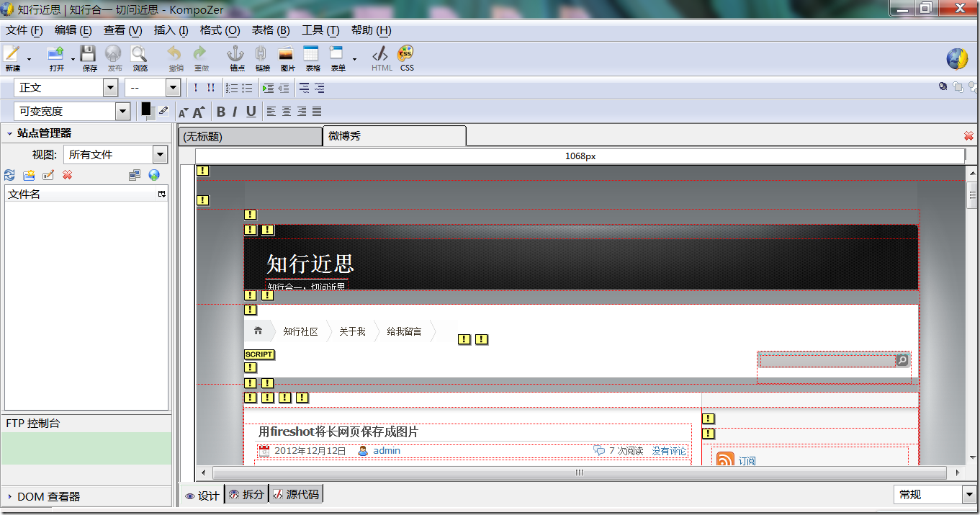Switch to 源代码 source view
The width and height of the screenshot is (980, 515).
pyautogui.click(x=296, y=495)
